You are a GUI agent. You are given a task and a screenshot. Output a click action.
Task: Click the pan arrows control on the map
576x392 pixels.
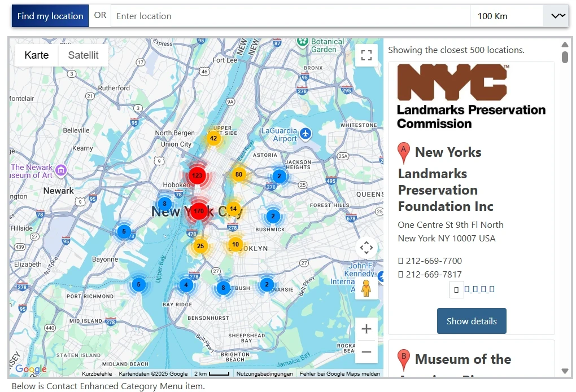click(x=366, y=247)
